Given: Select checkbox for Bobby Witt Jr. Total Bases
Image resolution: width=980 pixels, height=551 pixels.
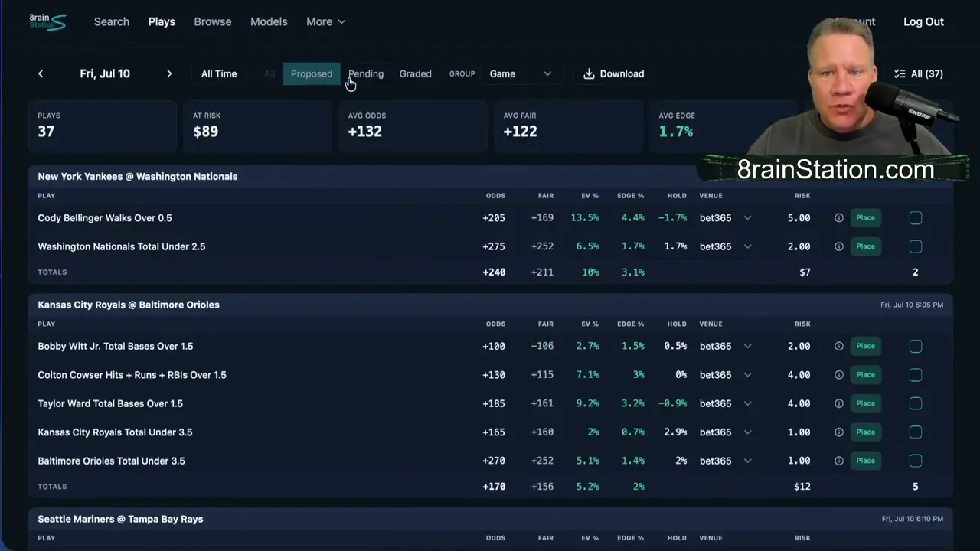Looking at the screenshot, I should point(916,346).
